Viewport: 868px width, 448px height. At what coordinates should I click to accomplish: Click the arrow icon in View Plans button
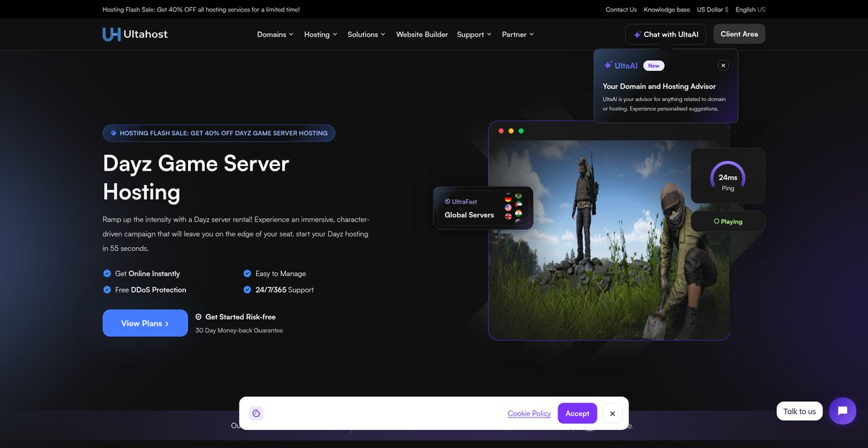point(167,324)
